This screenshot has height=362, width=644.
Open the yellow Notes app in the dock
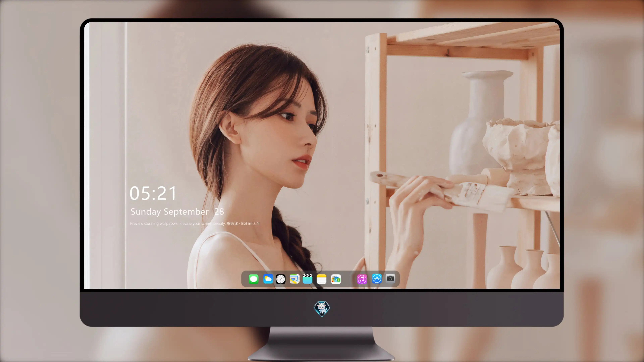tap(321, 279)
